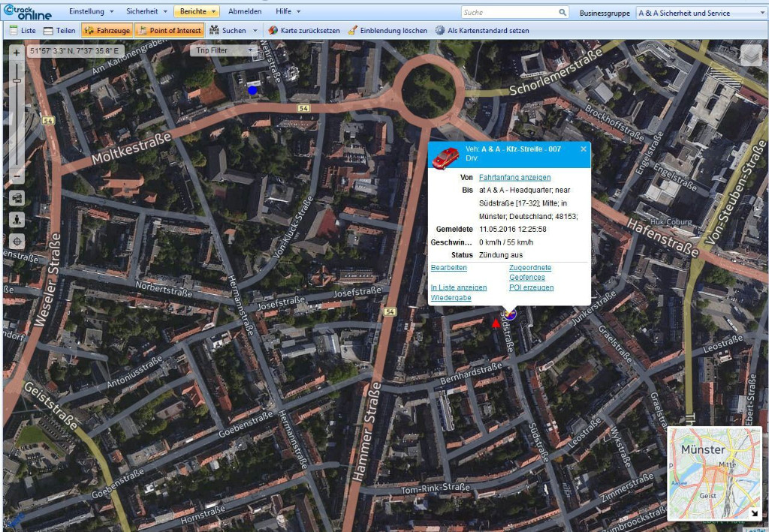The height and width of the screenshot is (532, 769).
Task: Click the map zoom slider handle
Action: coord(17,81)
